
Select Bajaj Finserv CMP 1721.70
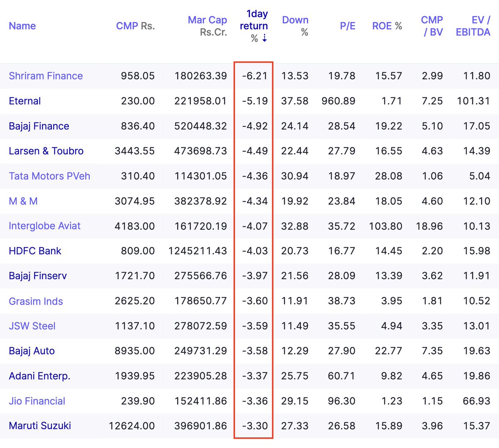(135, 276)
